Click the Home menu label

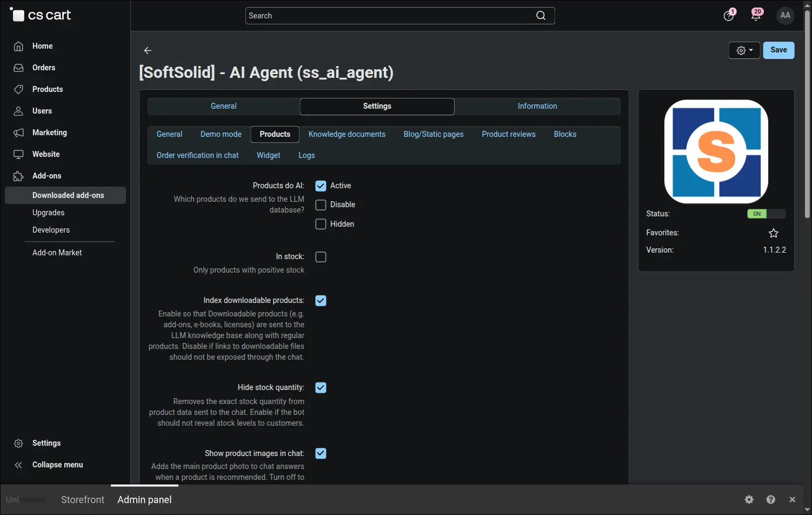pyautogui.click(x=42, y=46)
